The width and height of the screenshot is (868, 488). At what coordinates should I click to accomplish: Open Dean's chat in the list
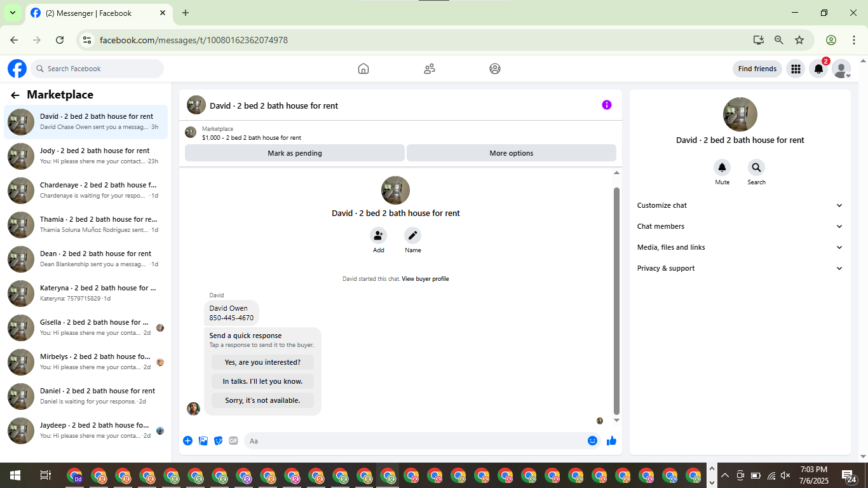pos(86,259)
